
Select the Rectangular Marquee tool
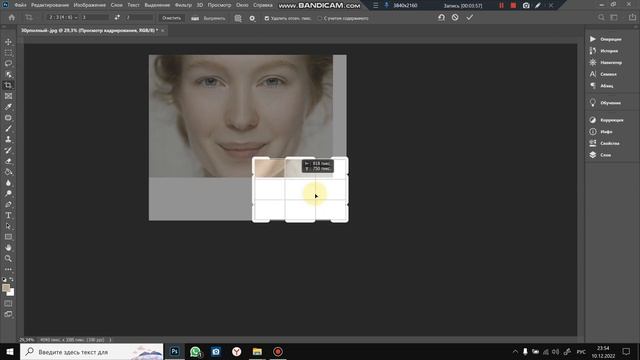8,53
